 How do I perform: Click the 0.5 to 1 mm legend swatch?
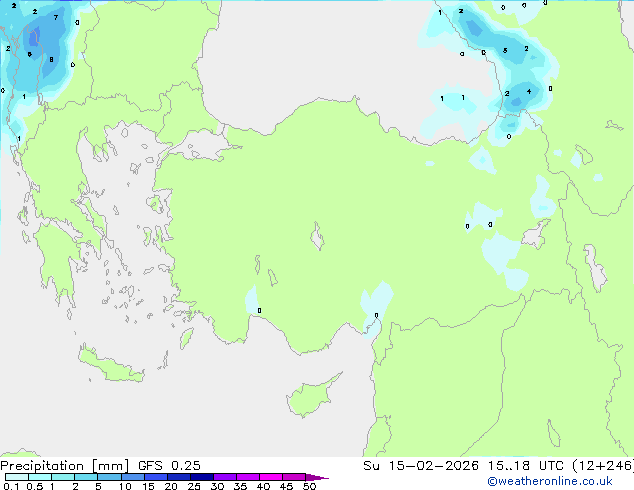(x=40, y=477)
